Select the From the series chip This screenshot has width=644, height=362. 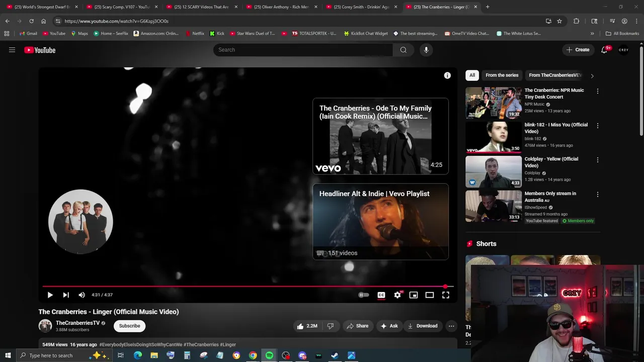click(x=502, y=75)
